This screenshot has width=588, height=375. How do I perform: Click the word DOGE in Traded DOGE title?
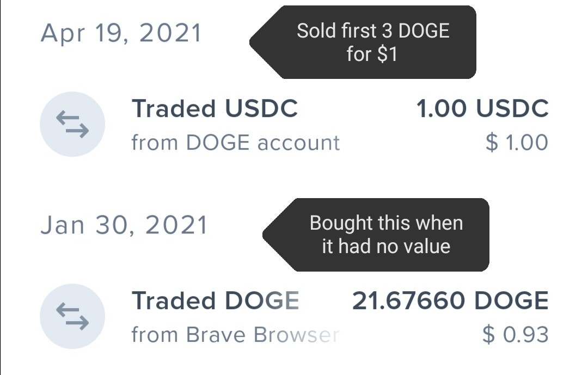coord(262,301)
